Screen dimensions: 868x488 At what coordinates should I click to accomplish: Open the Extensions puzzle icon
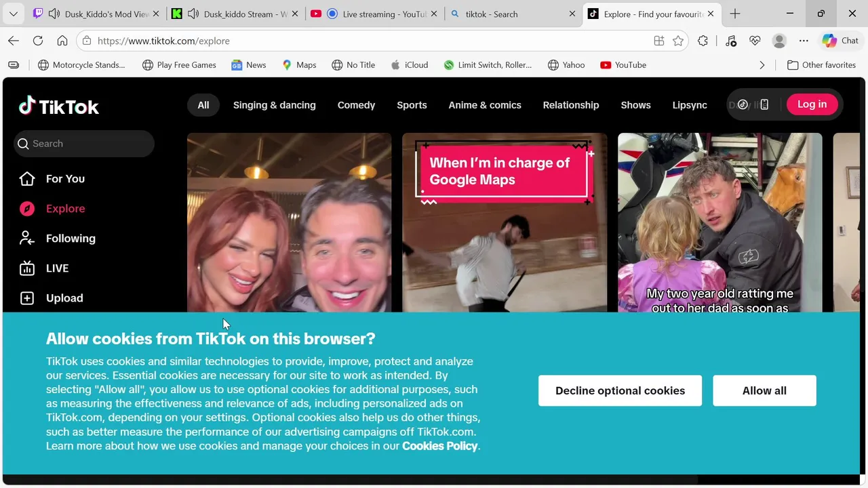703,41
